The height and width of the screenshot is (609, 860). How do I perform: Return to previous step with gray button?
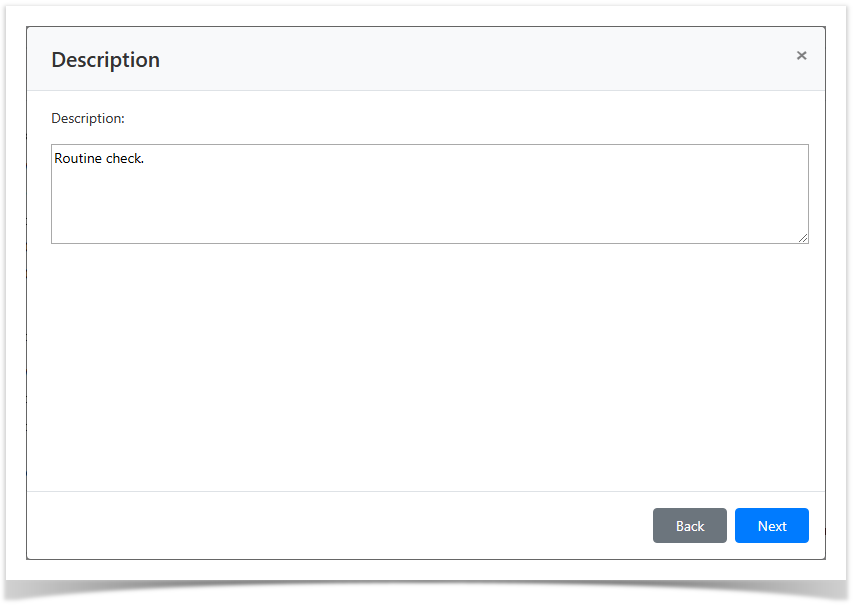689,526
